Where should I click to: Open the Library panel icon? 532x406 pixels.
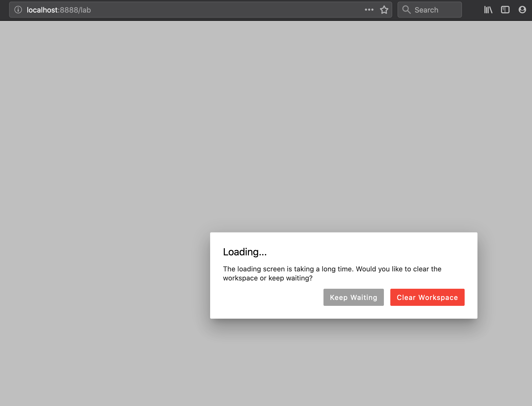(488, 10)
